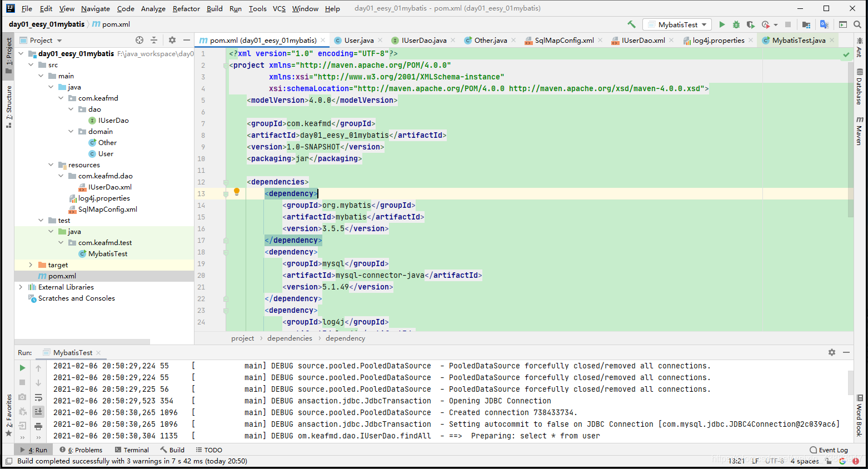Image resolution: width=868 pixels, height=469 pixels.
Task: Click the 4 spaces indent widget
Action: pos(805,461)
